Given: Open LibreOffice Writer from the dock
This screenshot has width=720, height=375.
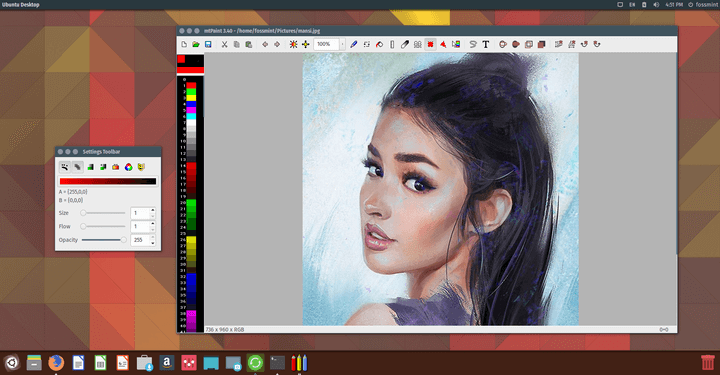Looking at the screenshot, I should click(79, 363).
